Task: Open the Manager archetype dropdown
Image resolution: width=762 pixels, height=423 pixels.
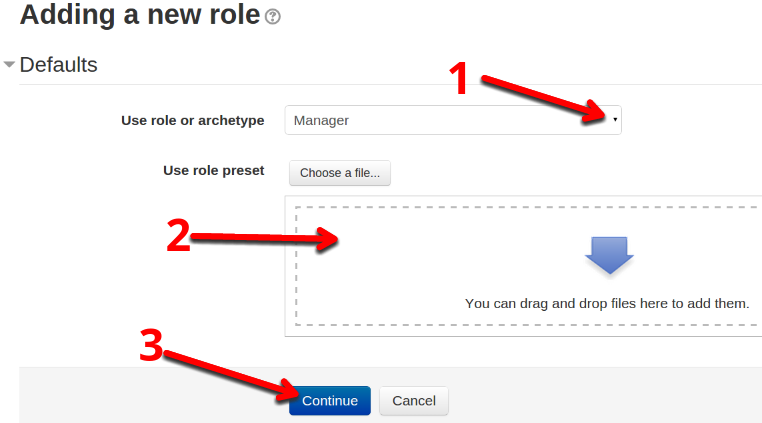Action: 452,120
